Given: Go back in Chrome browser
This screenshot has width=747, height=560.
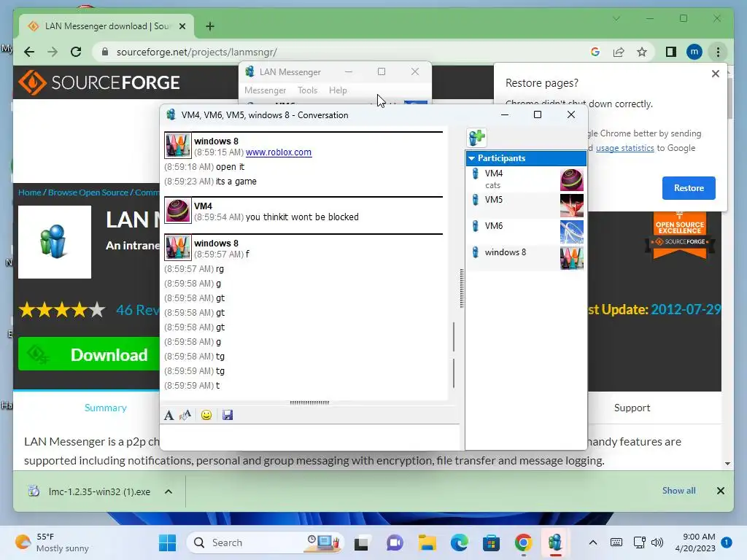Looking at the screenshot, I should (29, 52).
